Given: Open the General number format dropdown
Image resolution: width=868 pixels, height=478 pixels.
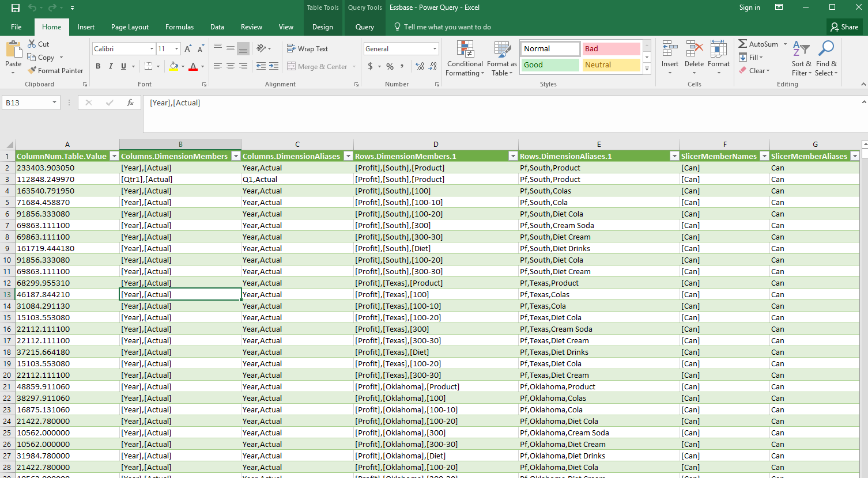Looking at the screenshot, I should (434, 48).
